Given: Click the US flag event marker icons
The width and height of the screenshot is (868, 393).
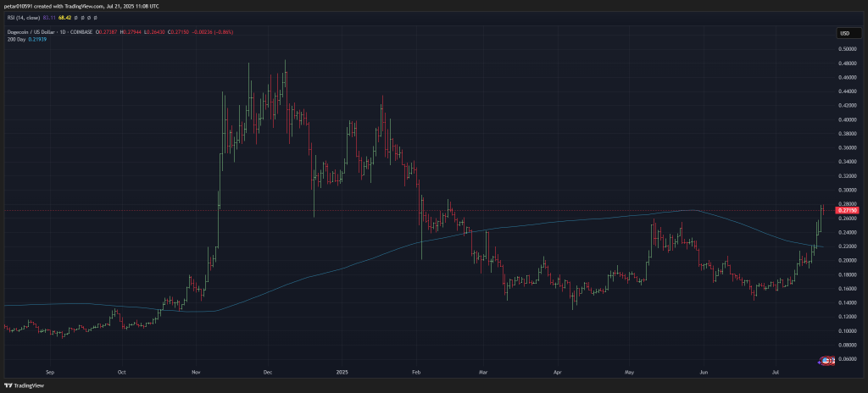Looking at the screenshot, I should point(826,361).
